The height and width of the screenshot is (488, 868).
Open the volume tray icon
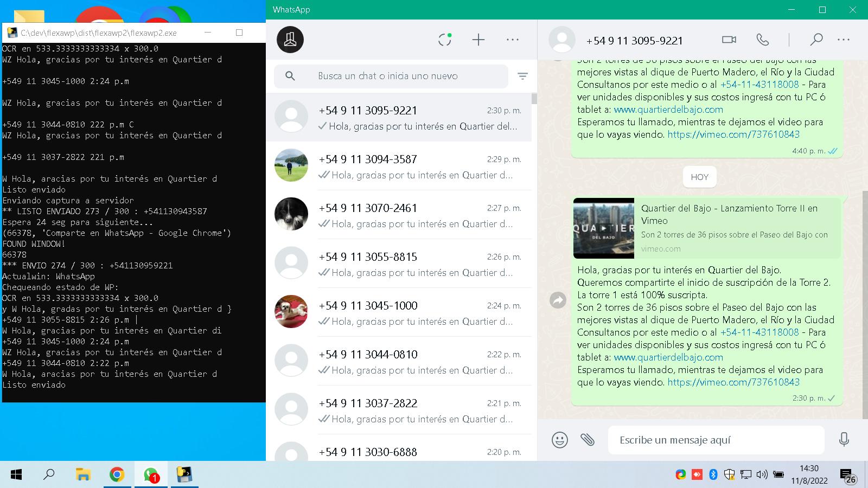coord(762,475)
